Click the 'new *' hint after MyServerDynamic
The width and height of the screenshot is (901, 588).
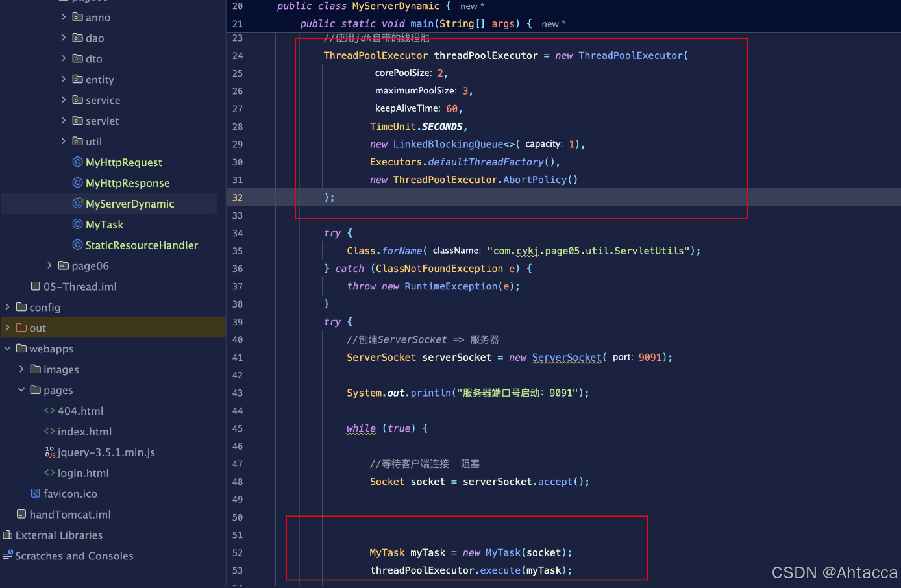[473, 6]
